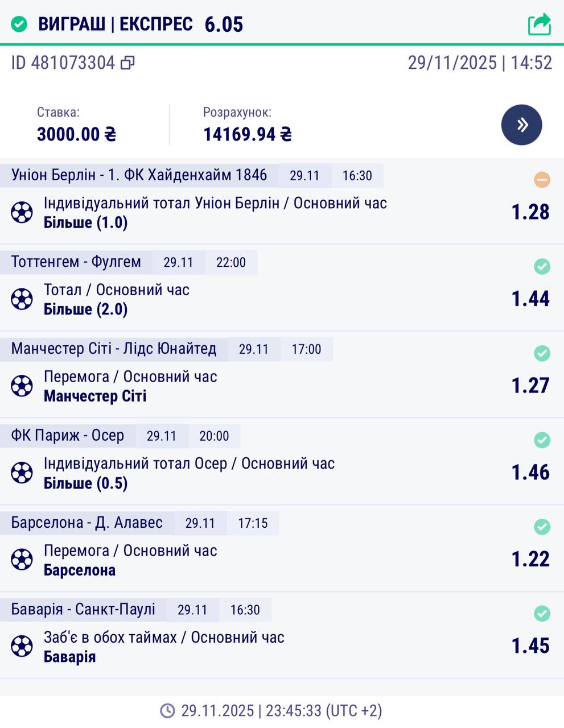The width and height of the screenshot is (564, 728).
Task: Click green won status icon for Barcelona bet
Action: (x=542, y=527)
